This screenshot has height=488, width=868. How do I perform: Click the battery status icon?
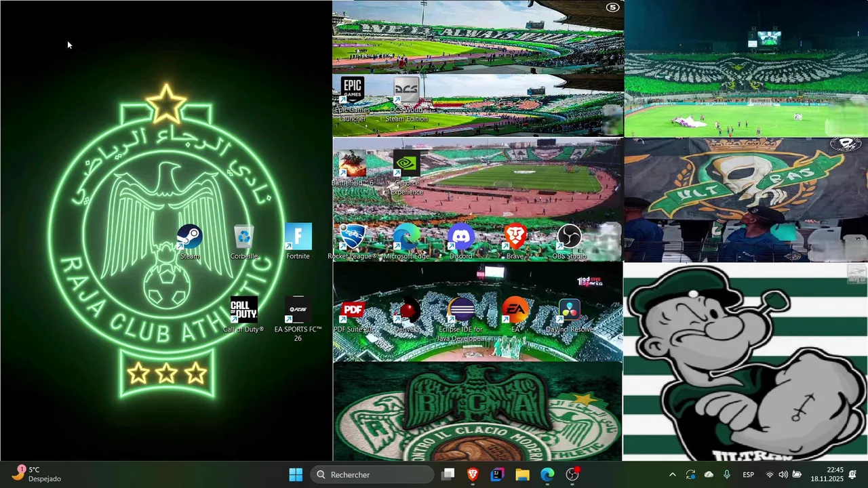tap(797, 474)
